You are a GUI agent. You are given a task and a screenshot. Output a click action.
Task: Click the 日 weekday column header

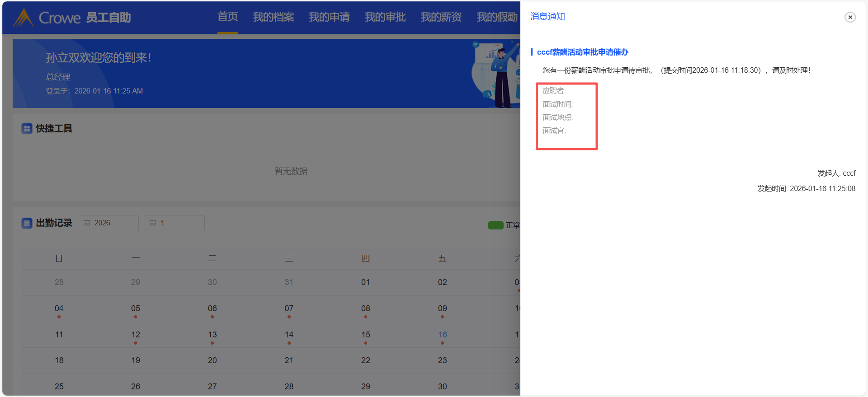pos(59,258)
